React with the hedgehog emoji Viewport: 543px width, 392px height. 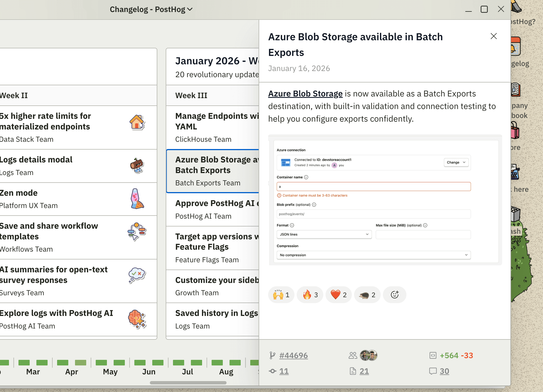[367, 295]
